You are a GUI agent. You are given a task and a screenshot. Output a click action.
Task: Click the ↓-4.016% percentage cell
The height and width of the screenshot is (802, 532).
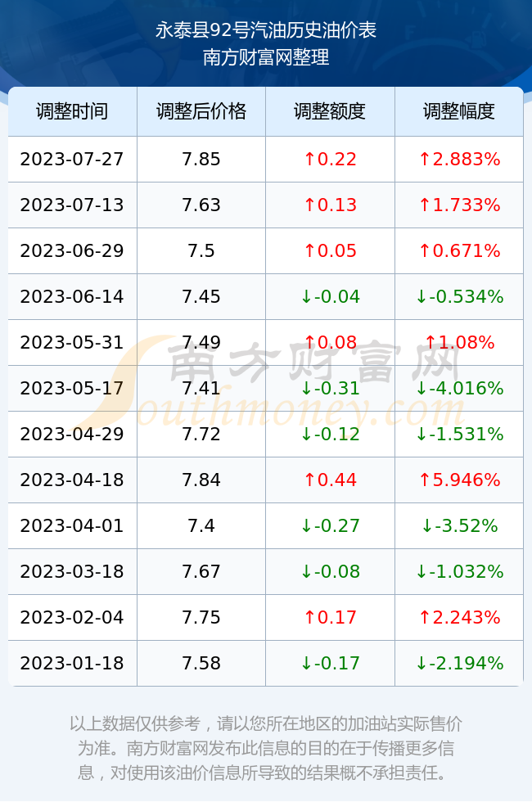(459, 388)
